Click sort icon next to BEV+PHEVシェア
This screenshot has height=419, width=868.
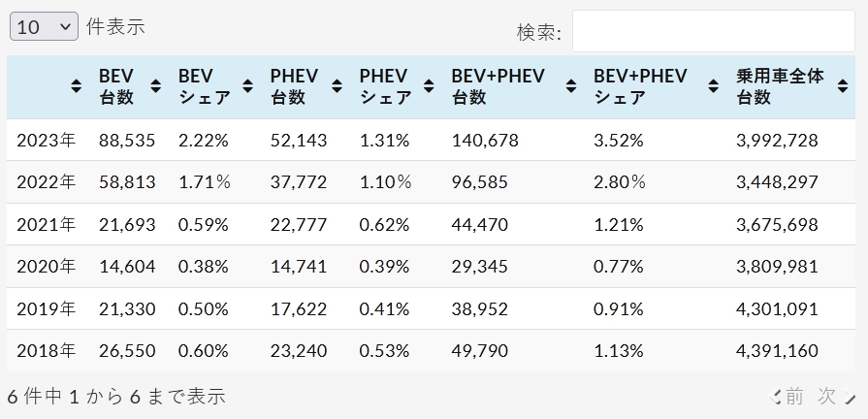click(715, 87)
